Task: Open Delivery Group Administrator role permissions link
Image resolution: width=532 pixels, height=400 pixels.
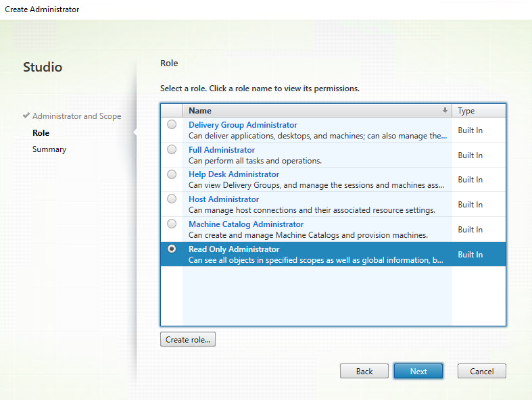Action: (x=243, y=125)
